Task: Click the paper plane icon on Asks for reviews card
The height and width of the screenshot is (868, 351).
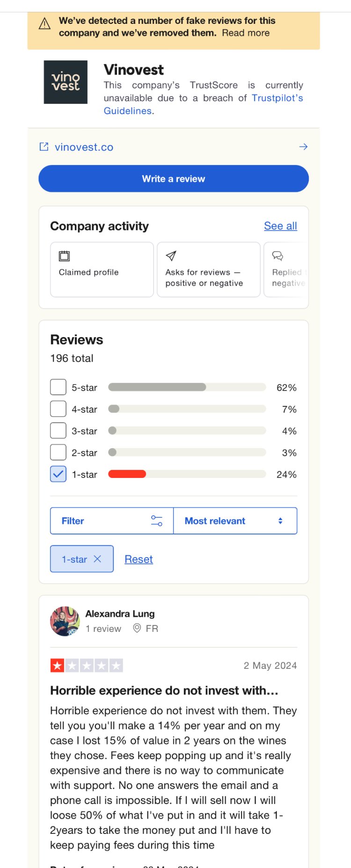Action: pos(171,256)
